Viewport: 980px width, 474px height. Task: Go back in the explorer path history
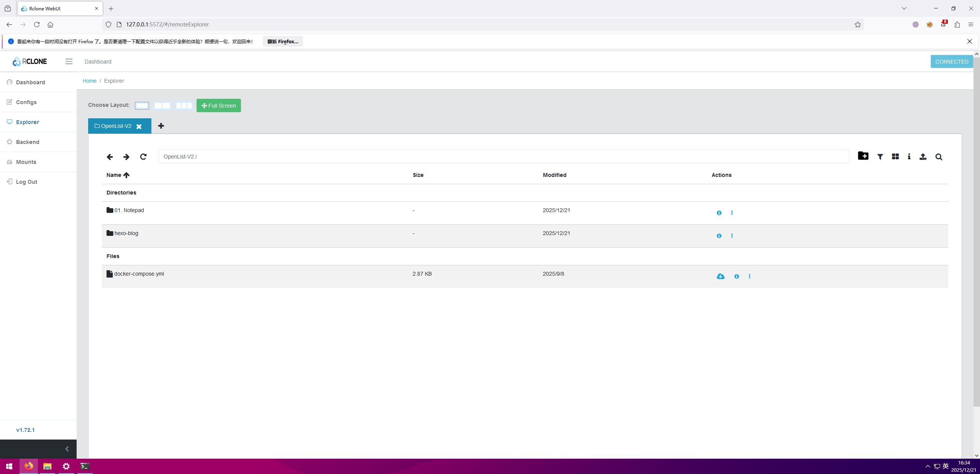[110, 157]
